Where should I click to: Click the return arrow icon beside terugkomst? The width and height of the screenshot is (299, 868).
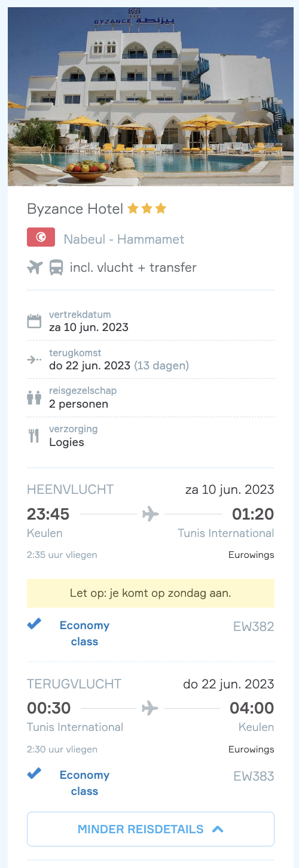click(x=34, y=359)
